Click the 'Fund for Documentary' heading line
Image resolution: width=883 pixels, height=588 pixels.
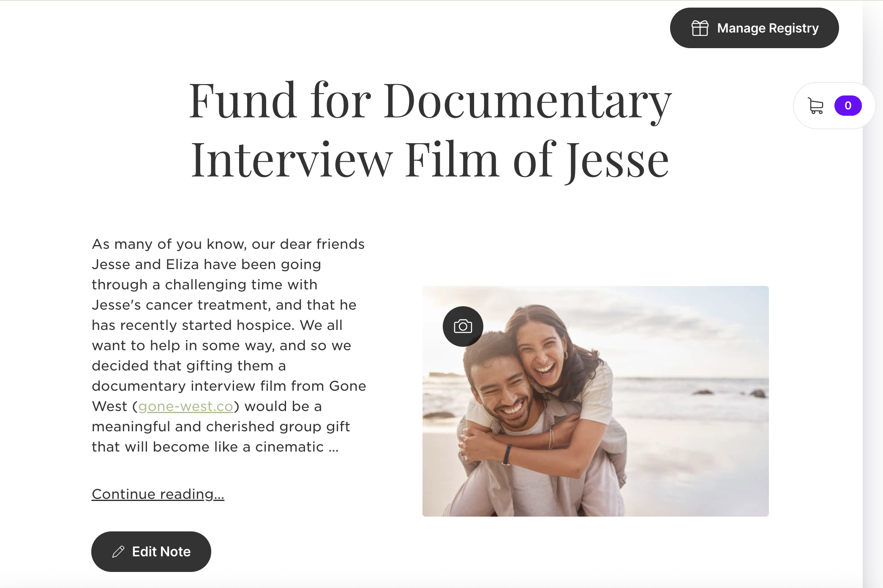pos(430,101)
